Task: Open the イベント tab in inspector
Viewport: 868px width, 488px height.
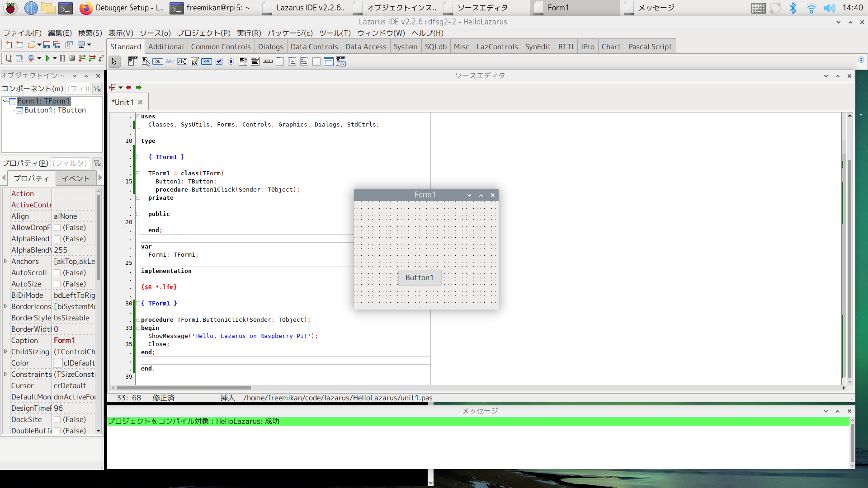Action: pyautogui.click(x=75, y=178)
